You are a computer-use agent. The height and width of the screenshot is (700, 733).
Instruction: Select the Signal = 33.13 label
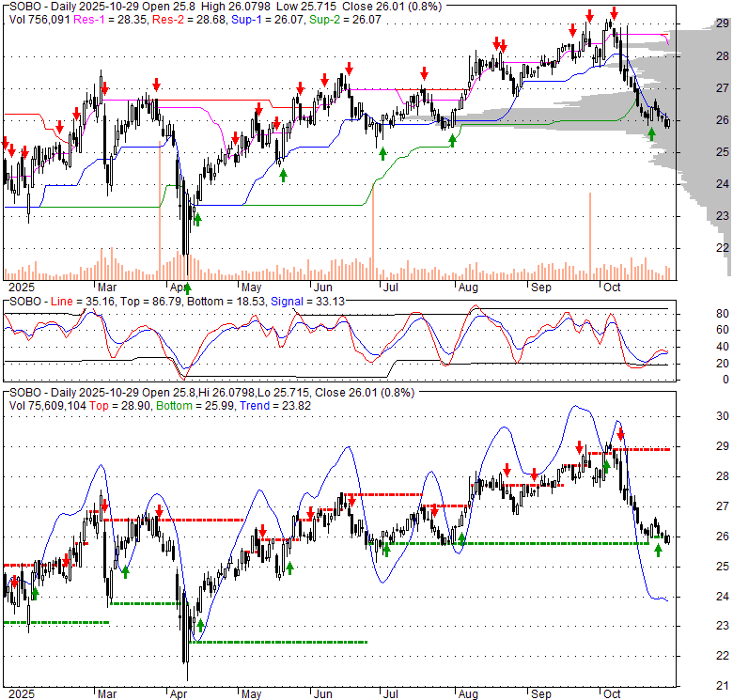(x=307, y=302)
